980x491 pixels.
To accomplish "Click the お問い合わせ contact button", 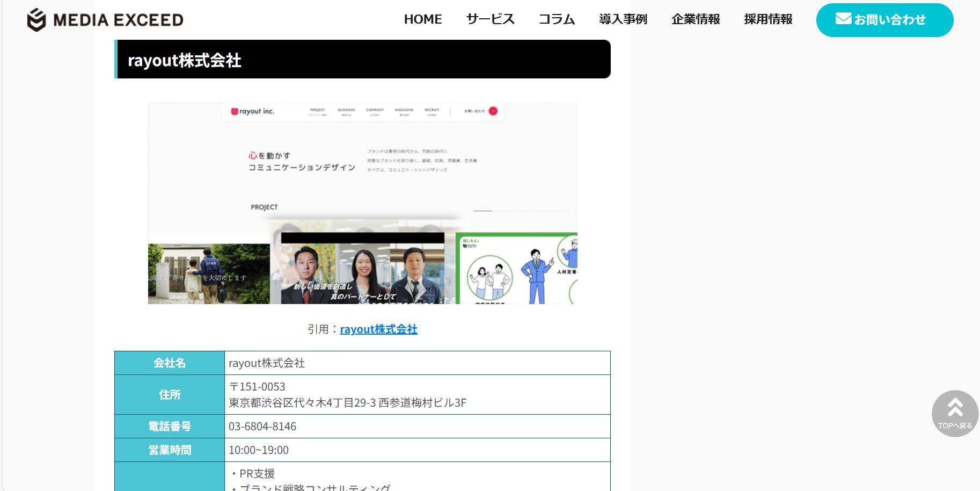I will coord(884,20).
